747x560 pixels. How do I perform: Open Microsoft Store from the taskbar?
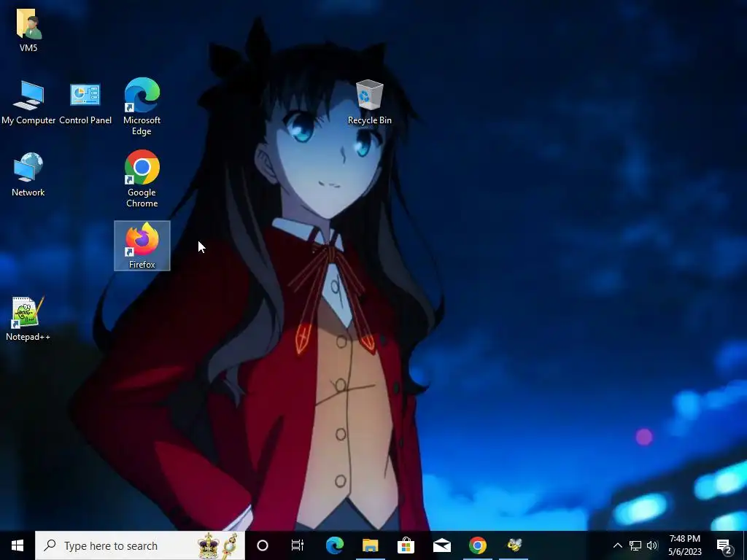[x=406, y=545]
